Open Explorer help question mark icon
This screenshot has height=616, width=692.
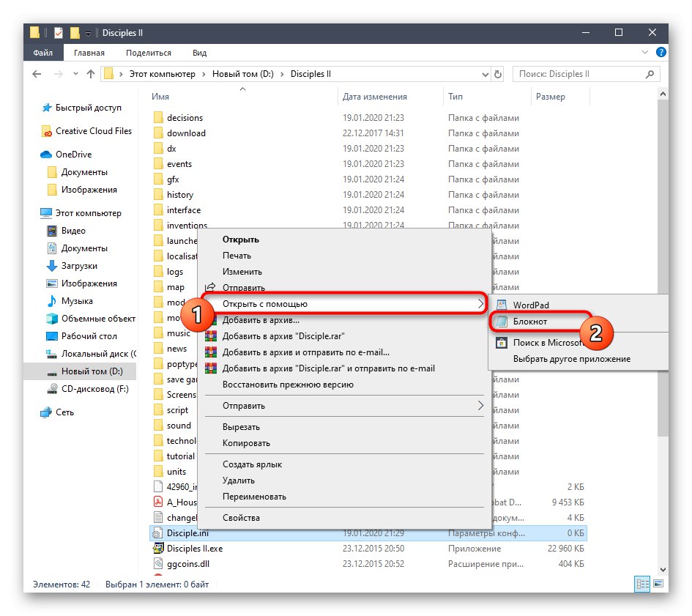click(661, 52)
